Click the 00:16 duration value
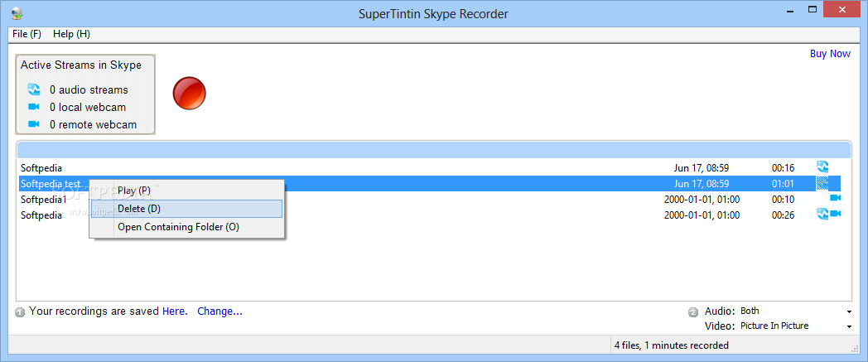The width and height of the screenshot is (868, 362). (784, 167)
